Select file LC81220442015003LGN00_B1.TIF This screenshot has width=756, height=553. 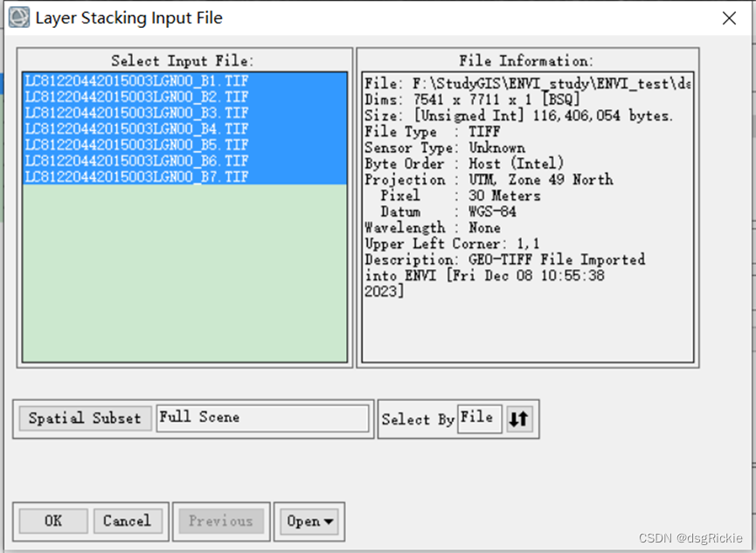pyautogui.click(x=184, y=80)
